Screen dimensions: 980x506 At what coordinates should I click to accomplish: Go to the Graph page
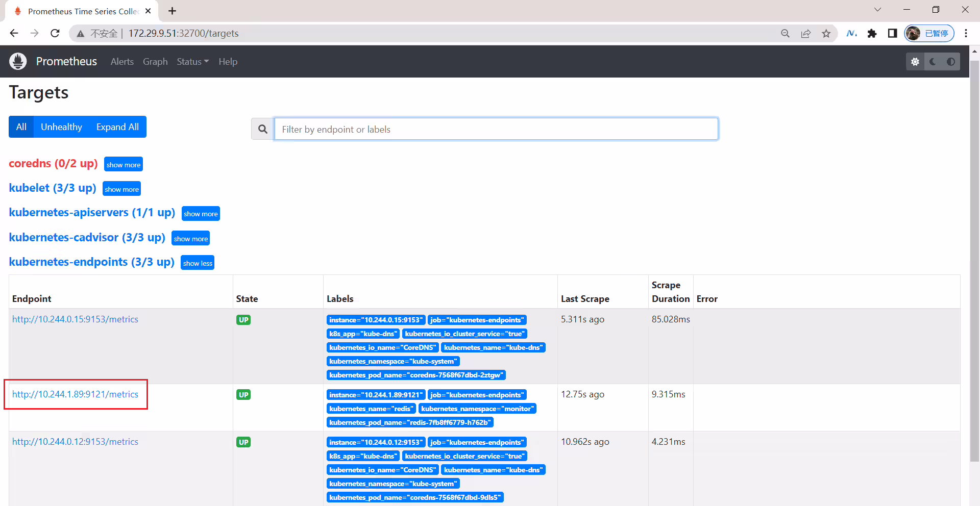pyautogui.click(x=155, y=61)
